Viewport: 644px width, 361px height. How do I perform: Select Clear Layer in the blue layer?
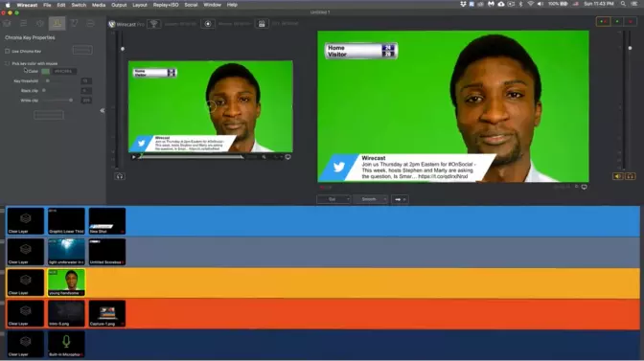[26, 221]
